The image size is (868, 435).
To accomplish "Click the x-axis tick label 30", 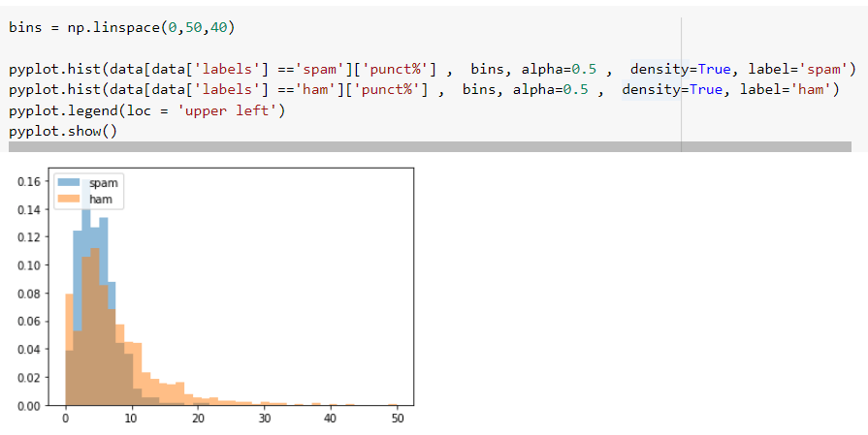I will [265, 419].
